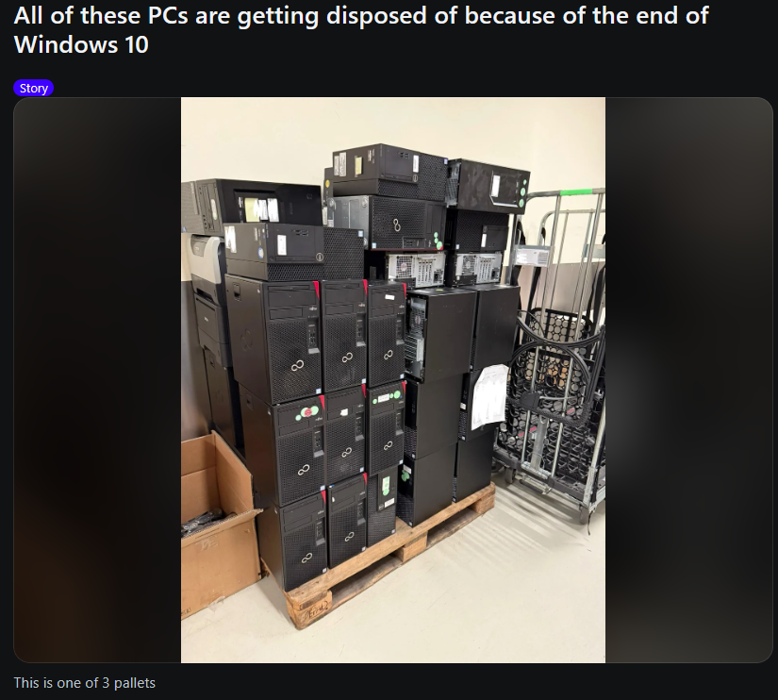Click the exposed rear fan of small PC

[x=403, y=266]
